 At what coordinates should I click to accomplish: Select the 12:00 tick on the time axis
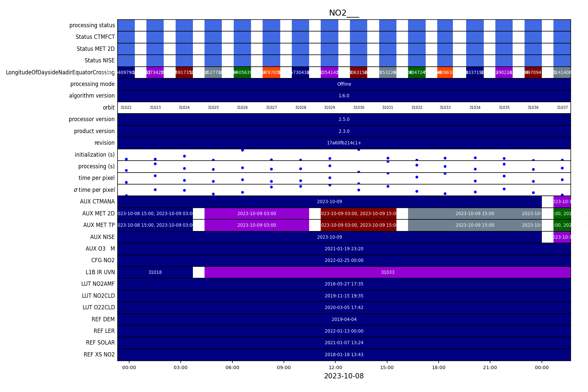coord(335,367)
